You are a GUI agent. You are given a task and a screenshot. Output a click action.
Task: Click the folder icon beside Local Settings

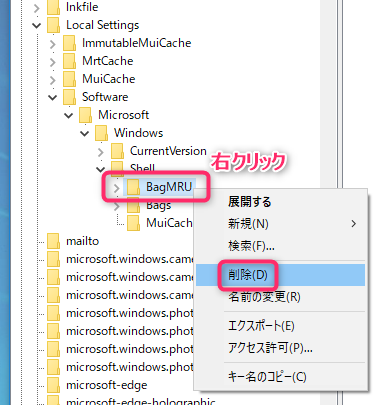point(53,25)
